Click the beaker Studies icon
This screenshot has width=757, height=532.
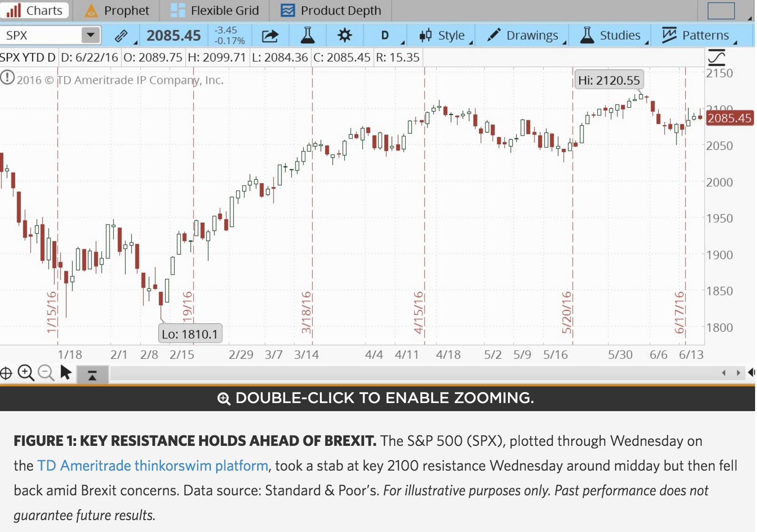587,35
